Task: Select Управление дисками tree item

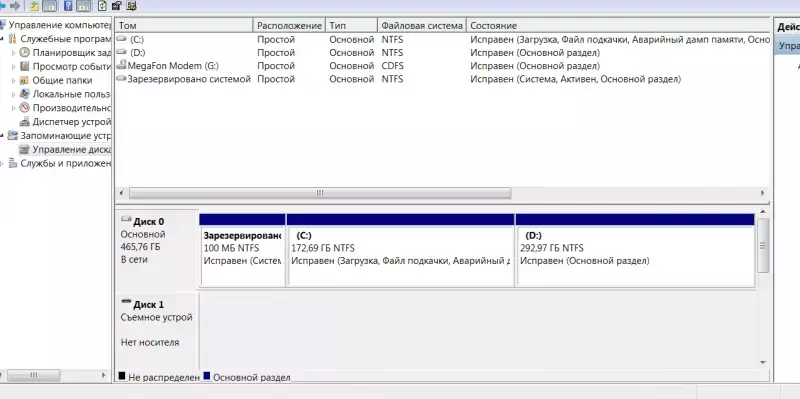Action: (x=71, y=149)
